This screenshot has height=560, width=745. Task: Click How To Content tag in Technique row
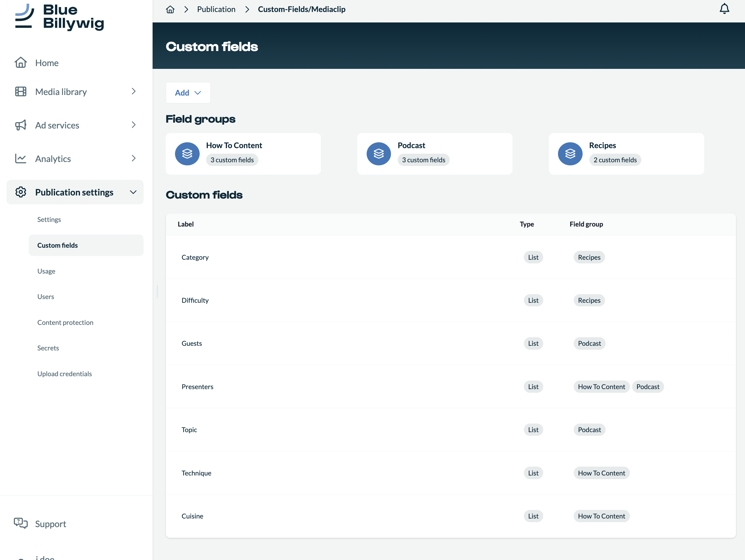(601, 473)
